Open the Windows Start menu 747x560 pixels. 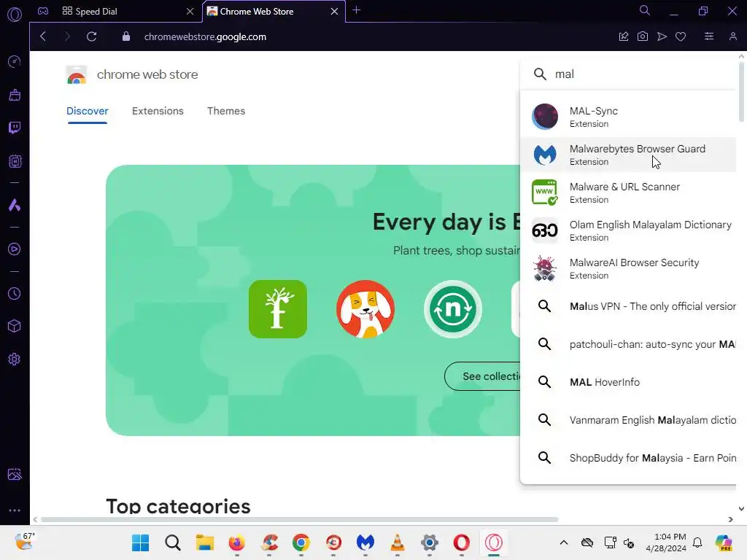(x=140, y=542)
